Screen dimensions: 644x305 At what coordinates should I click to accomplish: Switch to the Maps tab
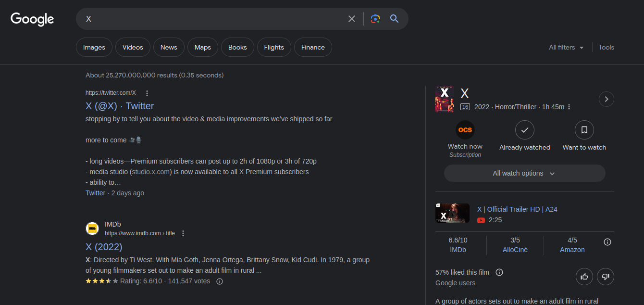point(203,47)
